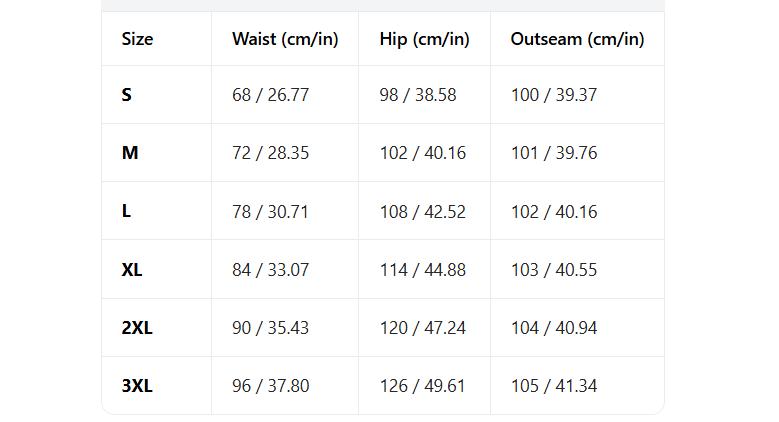The height and width of the screenshot is (422, 779).
Task: Click the outseam value 100 / 39.37
Action: (x=553, y=95)
